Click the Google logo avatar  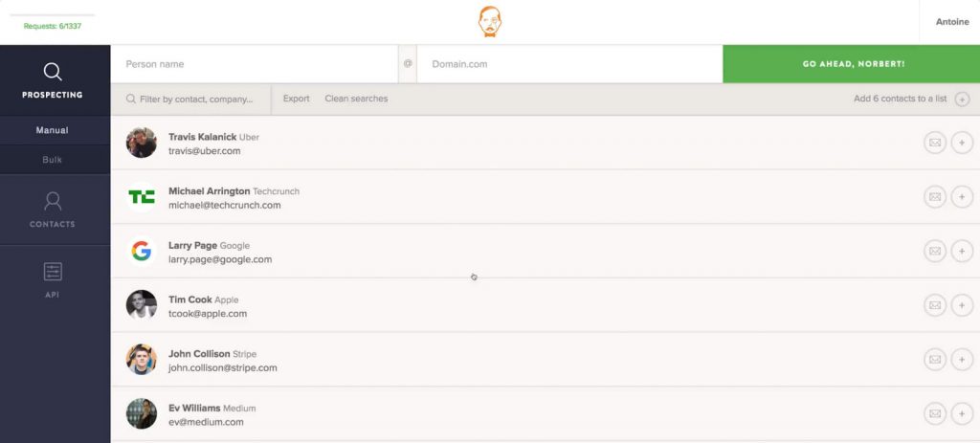[x=142, y=252]
